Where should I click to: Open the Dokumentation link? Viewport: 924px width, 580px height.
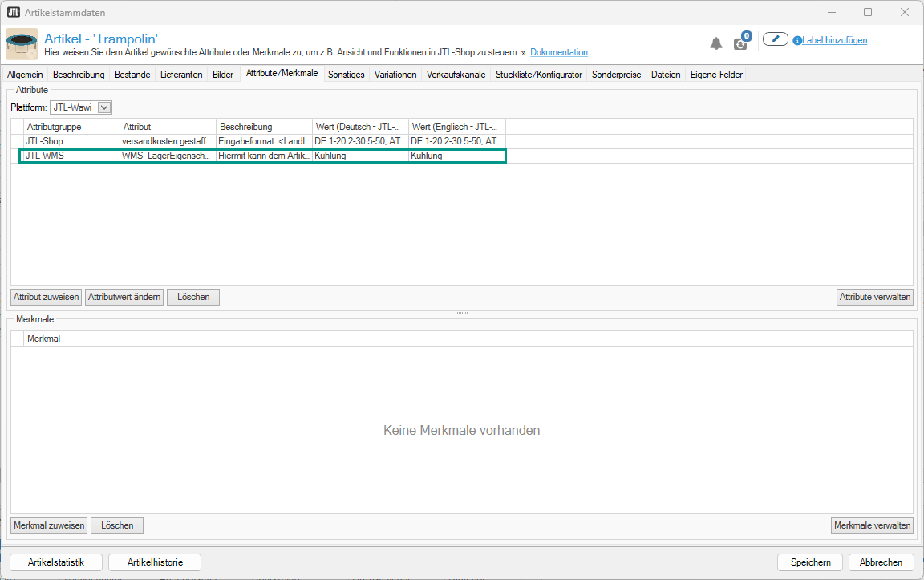[x=558, y=52]
